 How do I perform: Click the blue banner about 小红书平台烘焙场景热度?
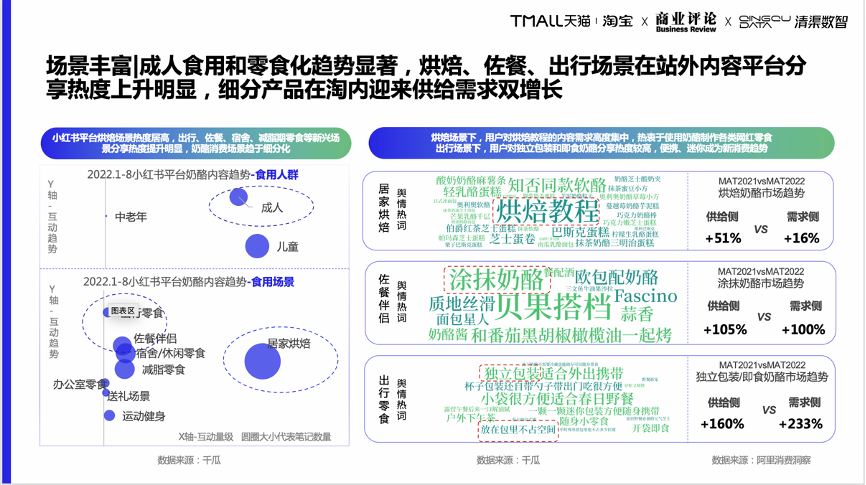tap(196, 143)
